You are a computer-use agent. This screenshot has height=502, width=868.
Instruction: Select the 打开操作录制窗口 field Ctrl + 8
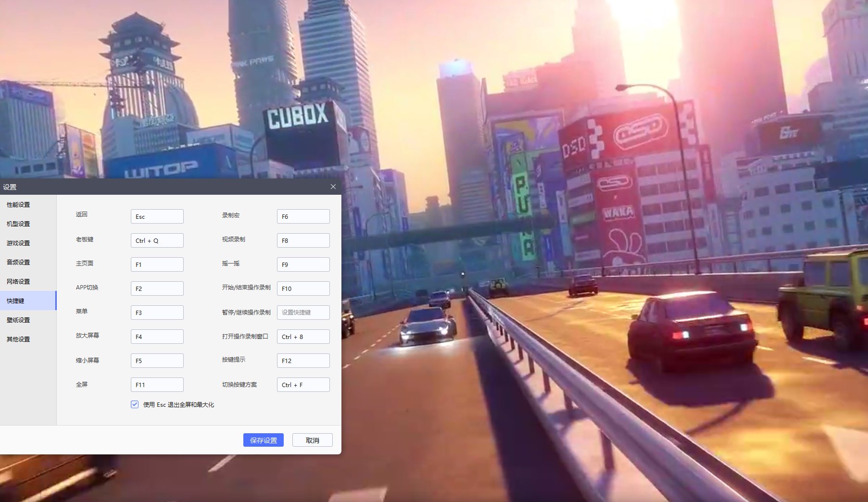[303, 337]
